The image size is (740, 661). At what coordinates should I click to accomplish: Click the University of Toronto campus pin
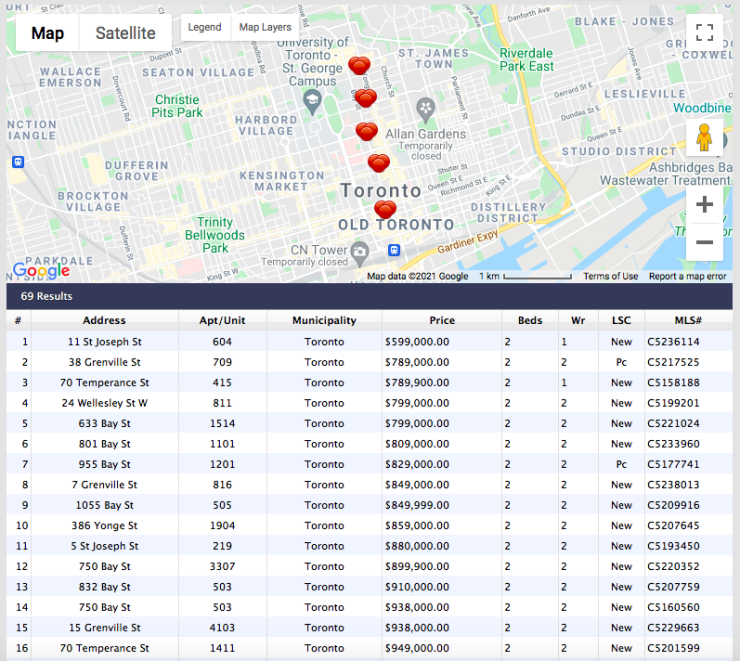(312, 101)
